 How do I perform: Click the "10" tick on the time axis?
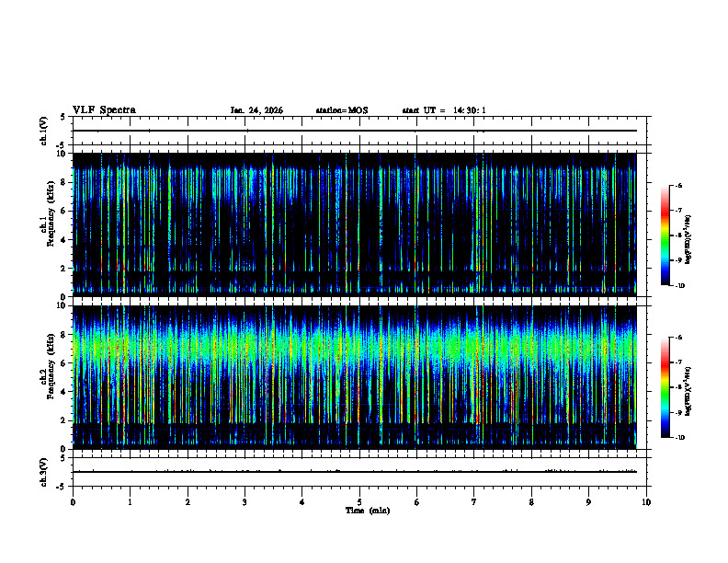coord(646,502)
